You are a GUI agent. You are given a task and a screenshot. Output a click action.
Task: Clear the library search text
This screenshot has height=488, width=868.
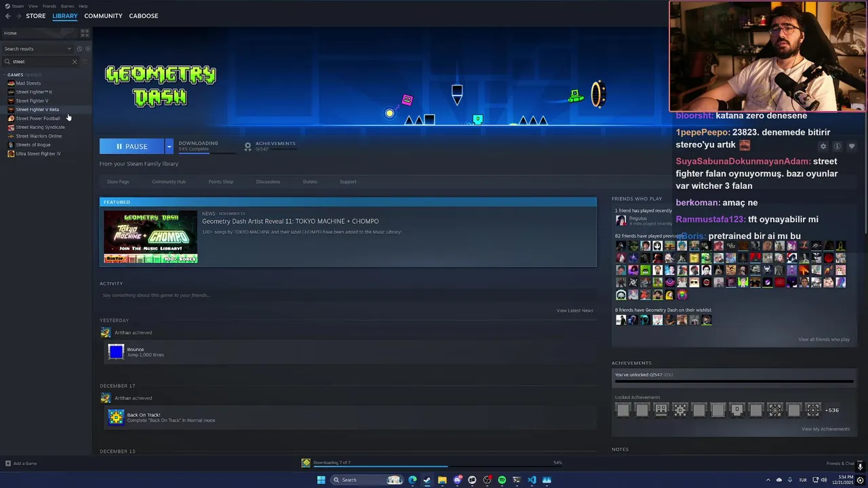pos(75,62)
